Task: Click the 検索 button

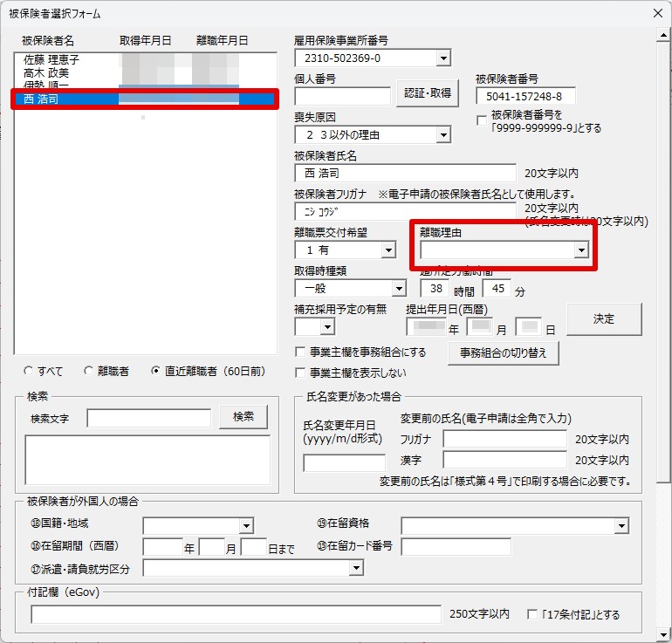Action: click(x=243, y=416)
